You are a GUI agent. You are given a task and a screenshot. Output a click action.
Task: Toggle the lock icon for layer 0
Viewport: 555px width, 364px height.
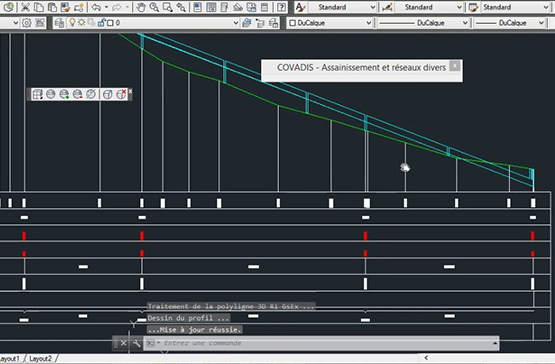coord(102,23)
